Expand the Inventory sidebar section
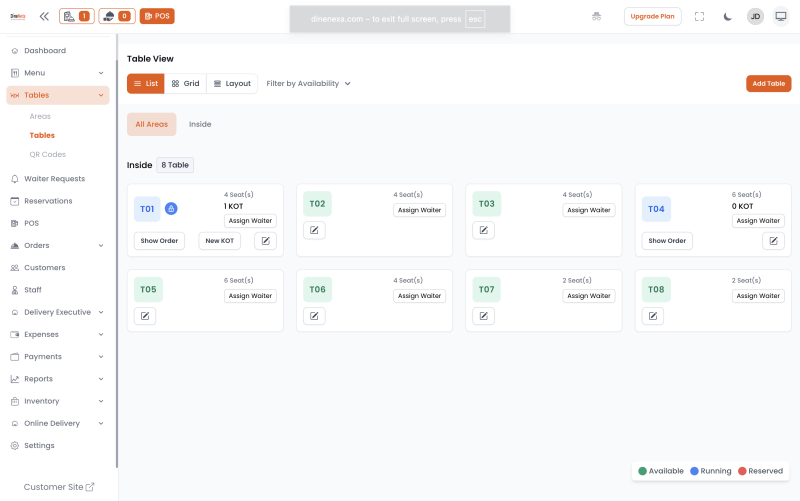This screenshot has width=800, height=501. pyautogui.click(x=58, y=401)
